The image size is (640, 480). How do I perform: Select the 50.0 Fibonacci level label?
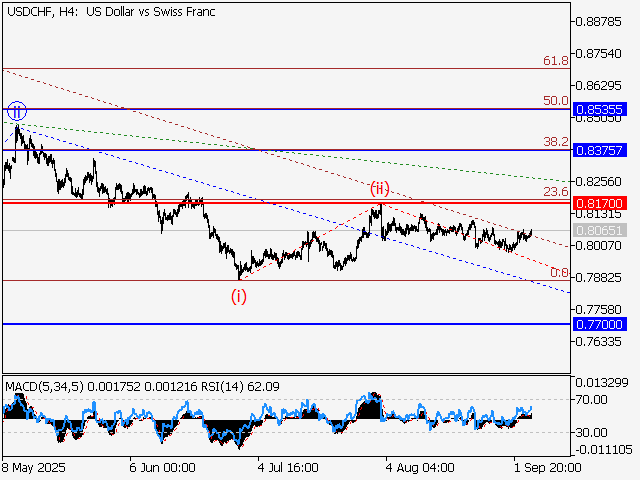[x=556, y=101]
